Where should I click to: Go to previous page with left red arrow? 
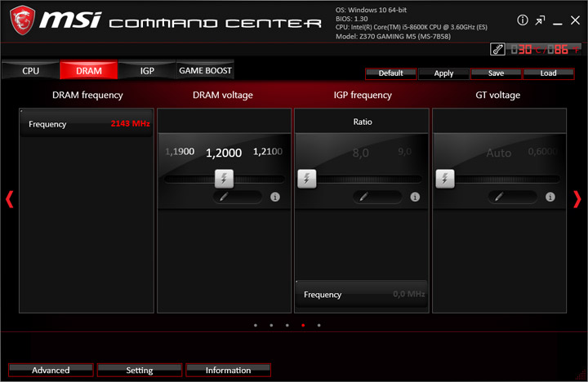click(10, 199)
